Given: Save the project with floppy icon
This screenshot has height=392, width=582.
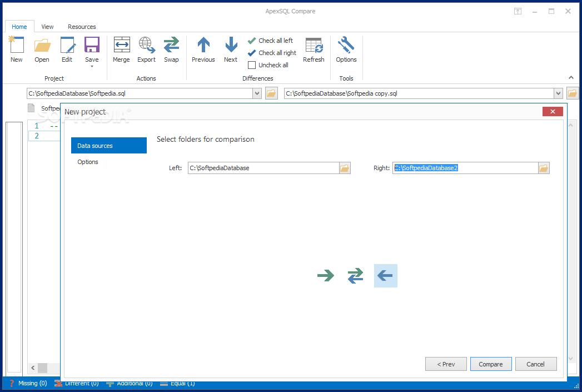Looking at the screenshot, I should click(x=92, y=46).
